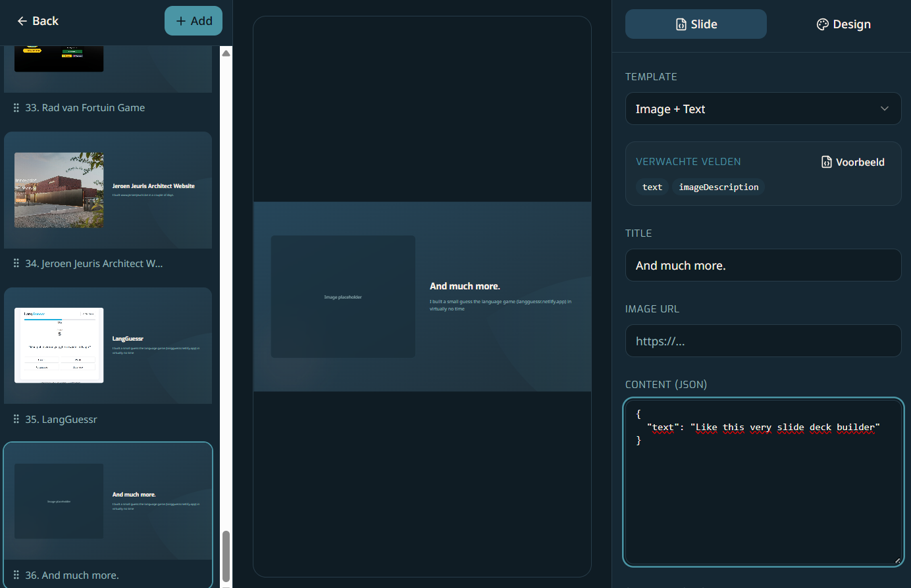This screenshot has height=588, width=911.
Task: Click the palette icon on Design tab
Action: tap(822, 24)
